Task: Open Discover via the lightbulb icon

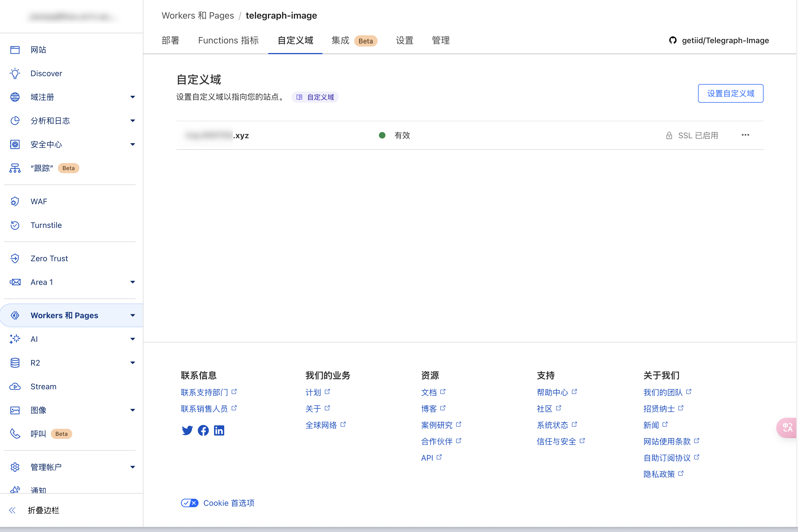Action: click(15, 73)
